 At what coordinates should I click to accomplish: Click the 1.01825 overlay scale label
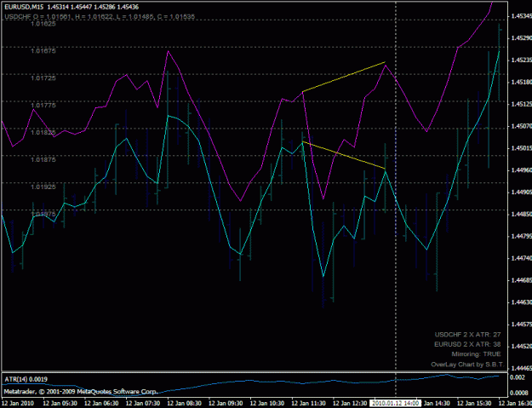[x=43, y=132]
